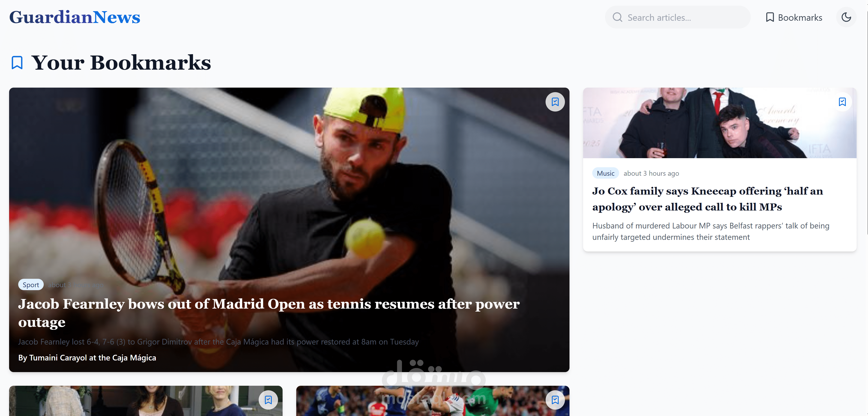This screenshot has height=416, width=868.
Task: Open the Jacob Fearnley Madrid Open headline
Action: click(x=269, y=313)
